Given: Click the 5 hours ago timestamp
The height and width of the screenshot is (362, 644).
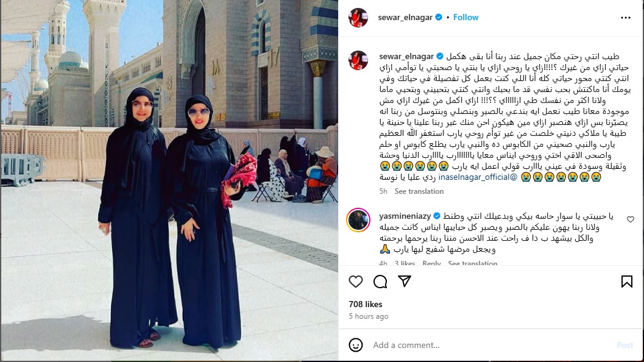Looking at the screenshot, I should pyautogui.click(x=369, y=316).
